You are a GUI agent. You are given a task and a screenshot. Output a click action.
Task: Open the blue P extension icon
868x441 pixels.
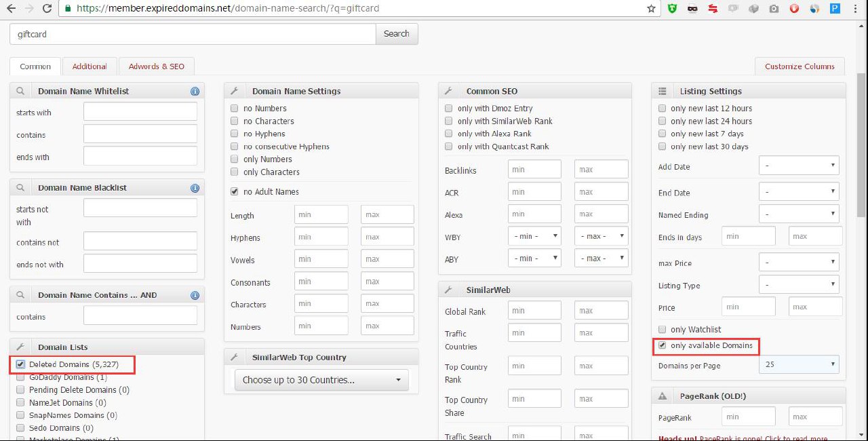835,9
